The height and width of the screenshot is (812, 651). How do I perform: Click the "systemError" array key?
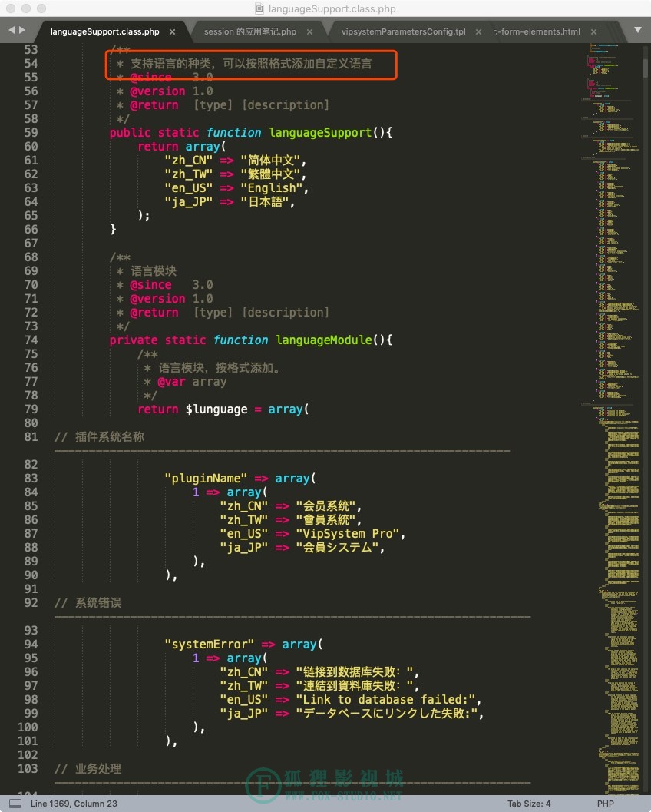tap(210, 645)
